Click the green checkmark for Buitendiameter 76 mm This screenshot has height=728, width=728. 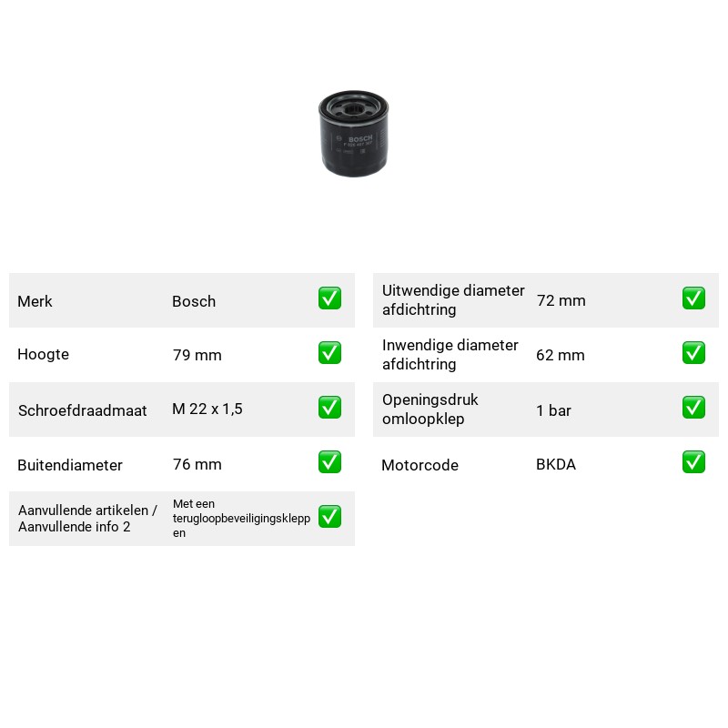(x=329, y=462)
